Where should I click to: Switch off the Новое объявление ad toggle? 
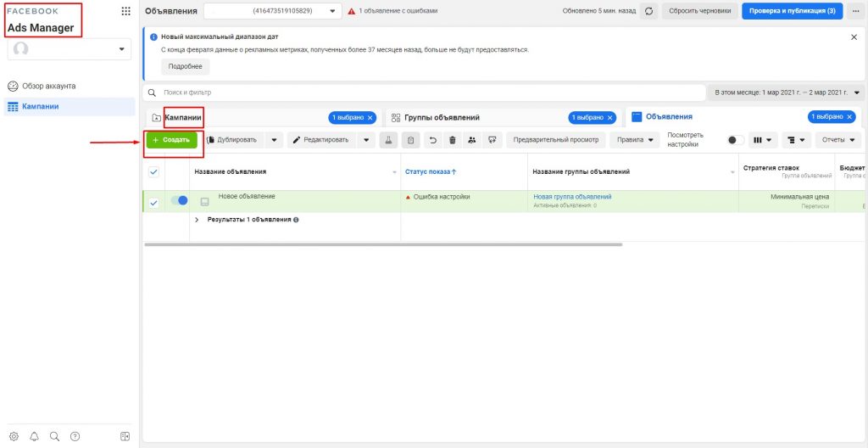(179, 201)
